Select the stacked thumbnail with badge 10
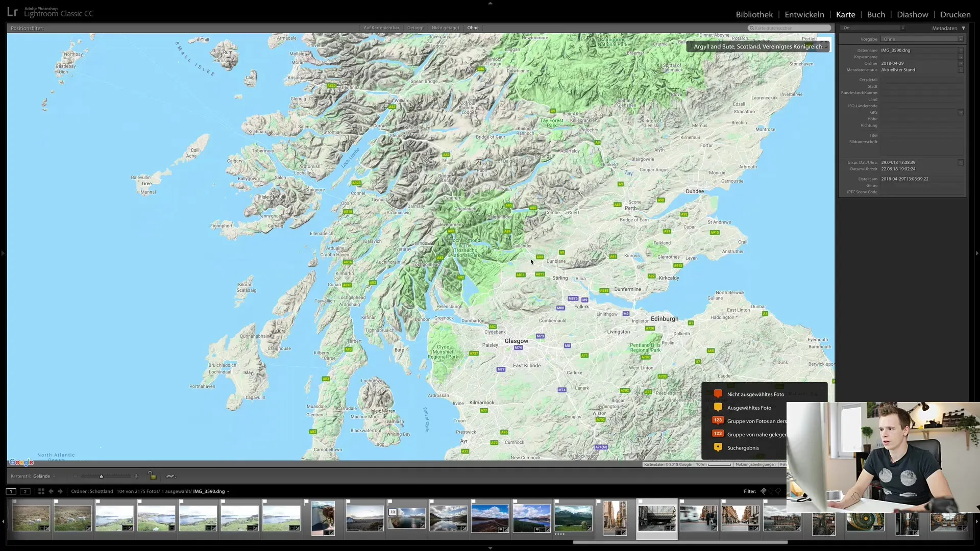The height and width of the screenshot is (551, 980). click(406, 518)
